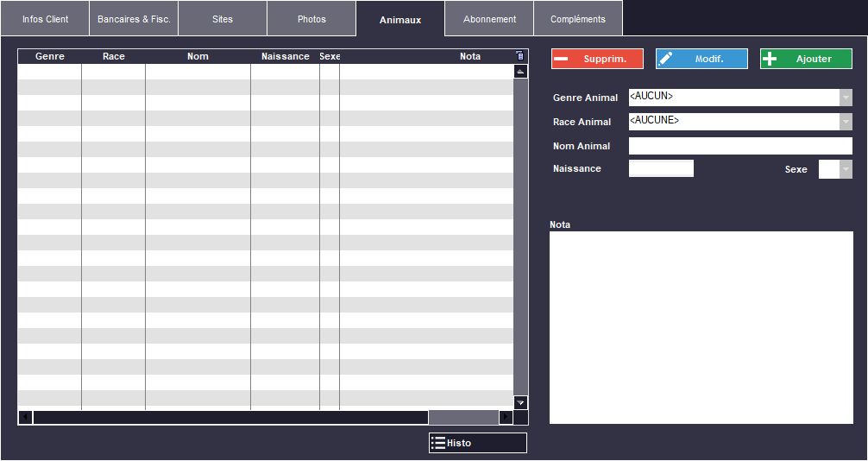Image resolution: width=868 pixels, height=461 pixels.
Task: Click the minus icon on Supprim. button
Action: (562, 59)
